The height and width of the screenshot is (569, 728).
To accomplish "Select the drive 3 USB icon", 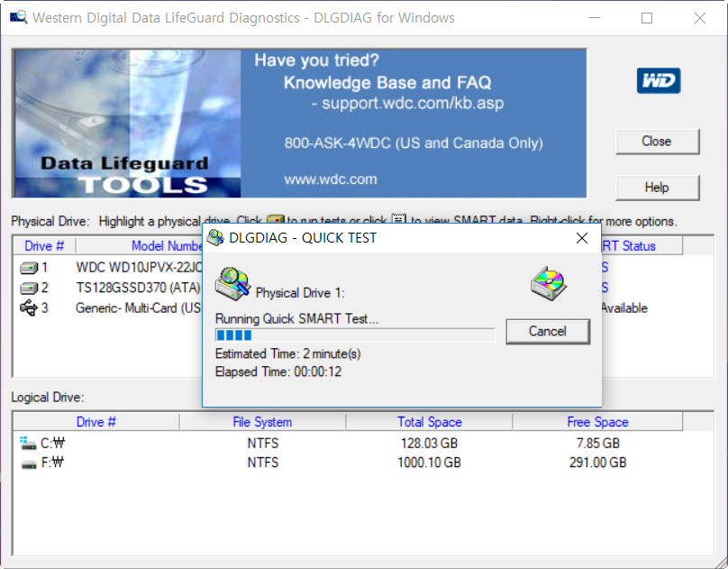I will [28, 308].
